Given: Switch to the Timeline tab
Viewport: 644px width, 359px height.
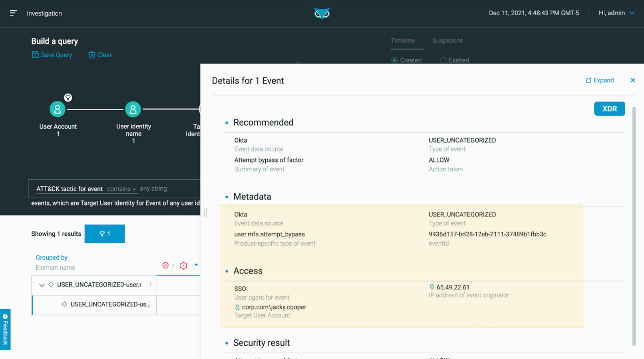Looking at the screenshot, I should click(x=402, y=41).
